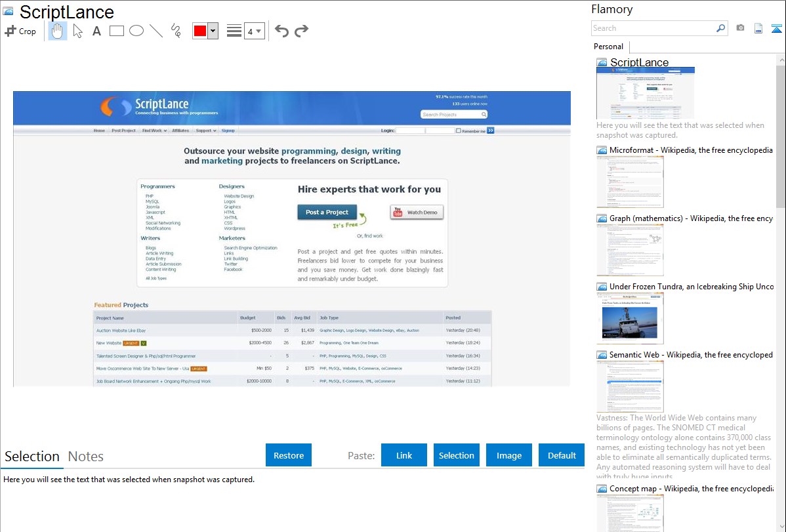Open the Graph (mathematics) snapshot thumbnail

click(x=630, y=250)
